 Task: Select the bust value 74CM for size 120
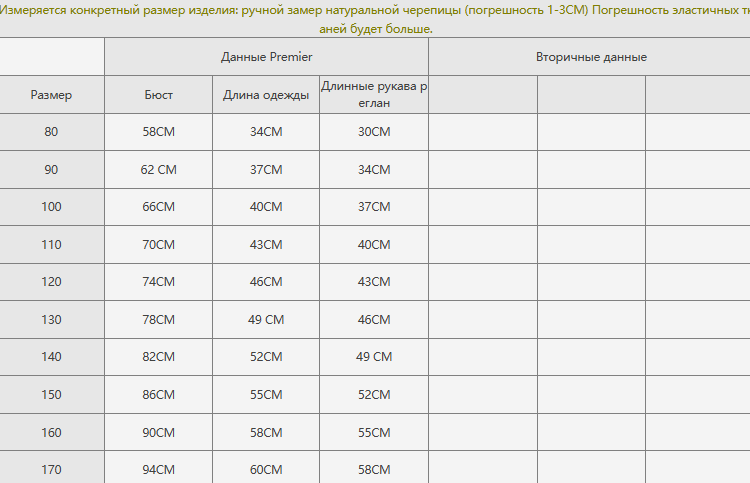158,282
